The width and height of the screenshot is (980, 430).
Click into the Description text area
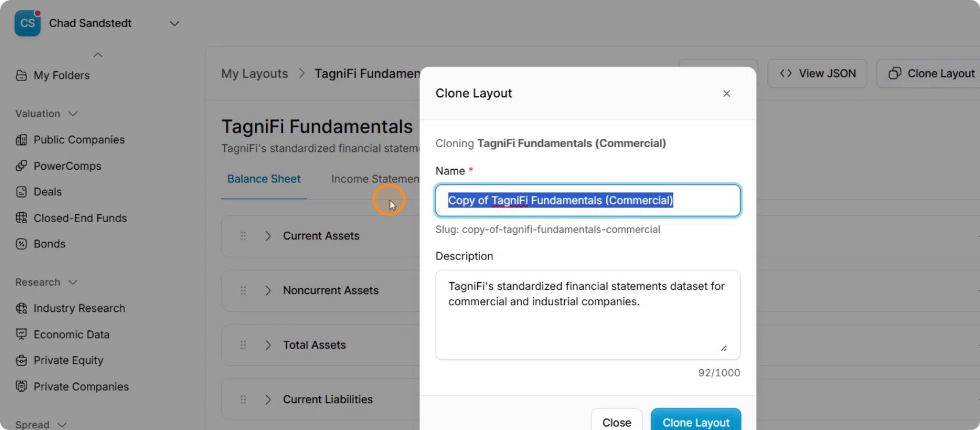coord(588,315)
